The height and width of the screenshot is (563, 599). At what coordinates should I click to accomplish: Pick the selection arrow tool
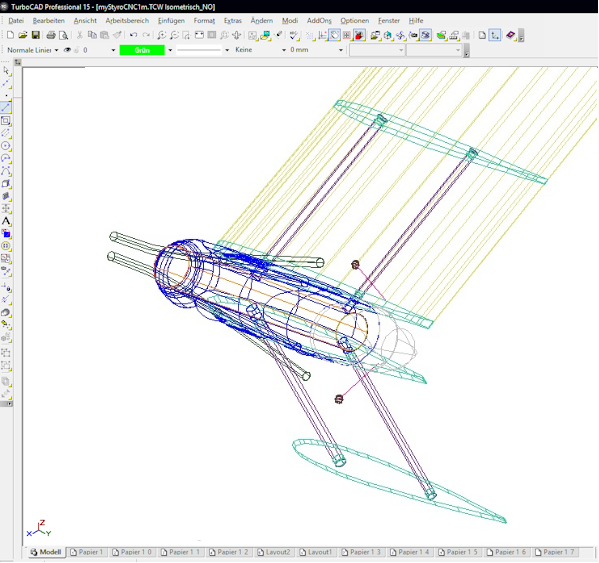[6, 71]
